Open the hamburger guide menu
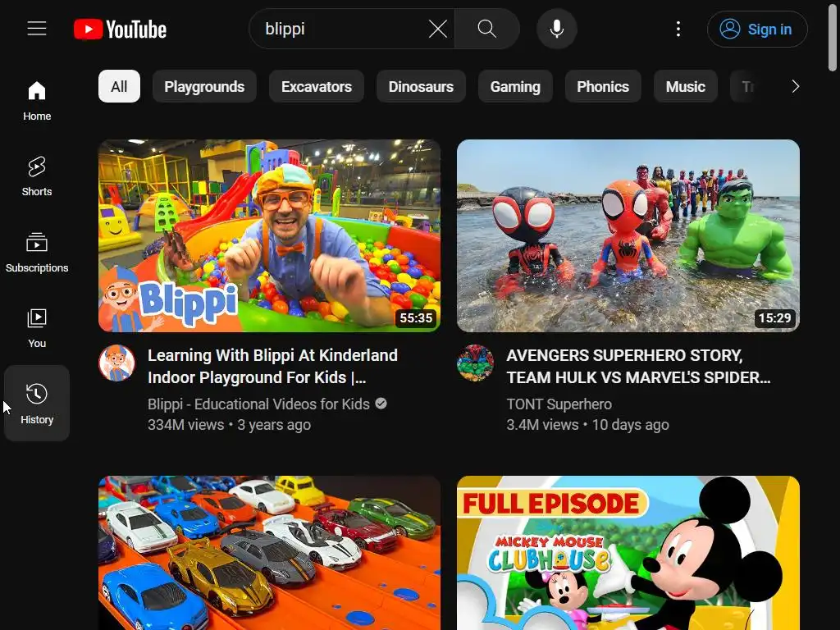Viewport: 840px width, 630px height. tap(37, 29)
